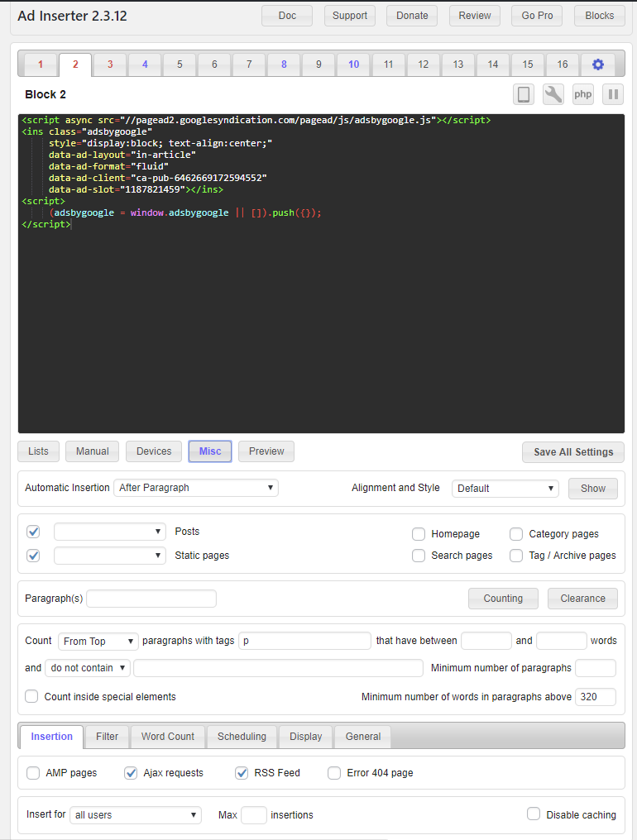Click the Review button
This screenshot has width=637, height=840.
475,16
